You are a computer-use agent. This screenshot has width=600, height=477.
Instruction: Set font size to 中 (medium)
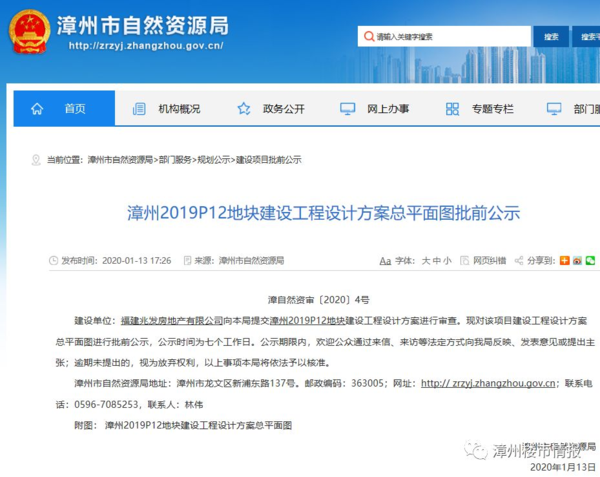436,260
